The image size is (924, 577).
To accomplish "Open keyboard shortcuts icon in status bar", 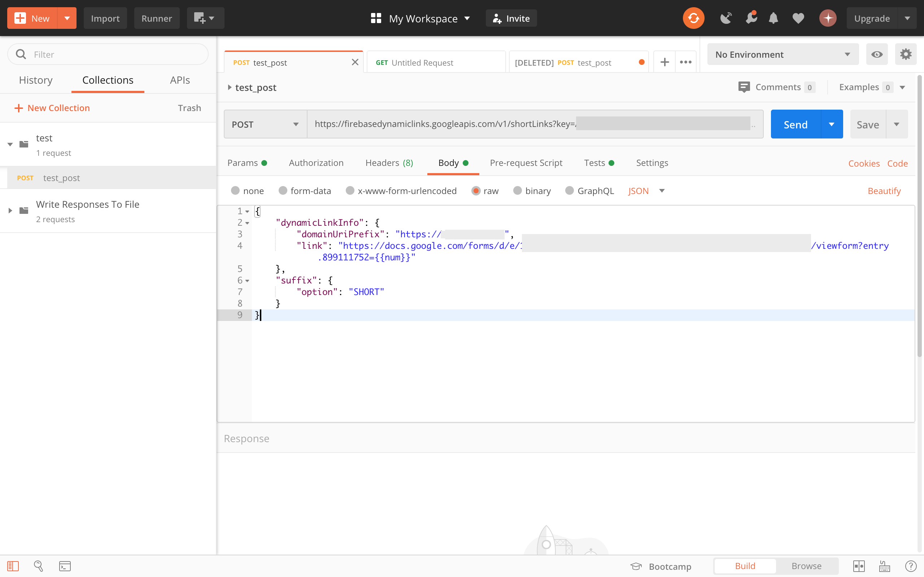I will tap(884, 566).
